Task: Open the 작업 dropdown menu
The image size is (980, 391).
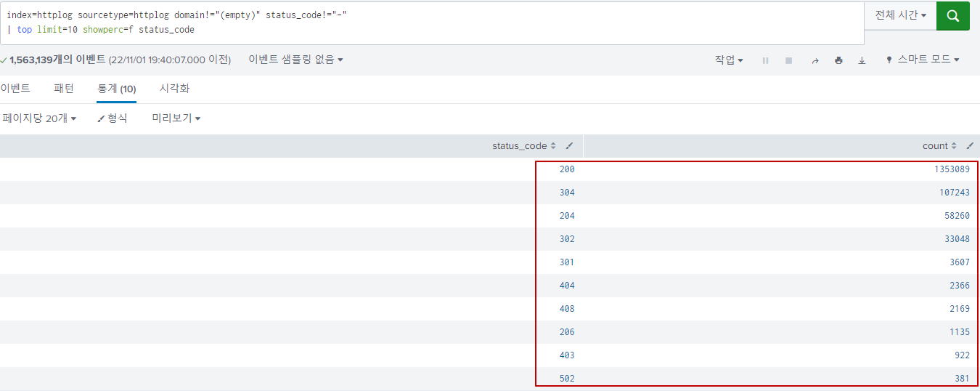Action: click(729, 60)
